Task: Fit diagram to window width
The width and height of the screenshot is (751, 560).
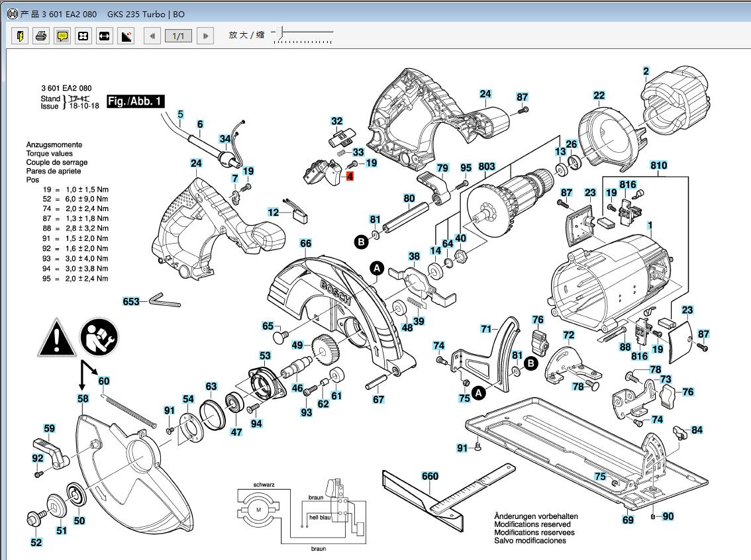Action: 105,36
